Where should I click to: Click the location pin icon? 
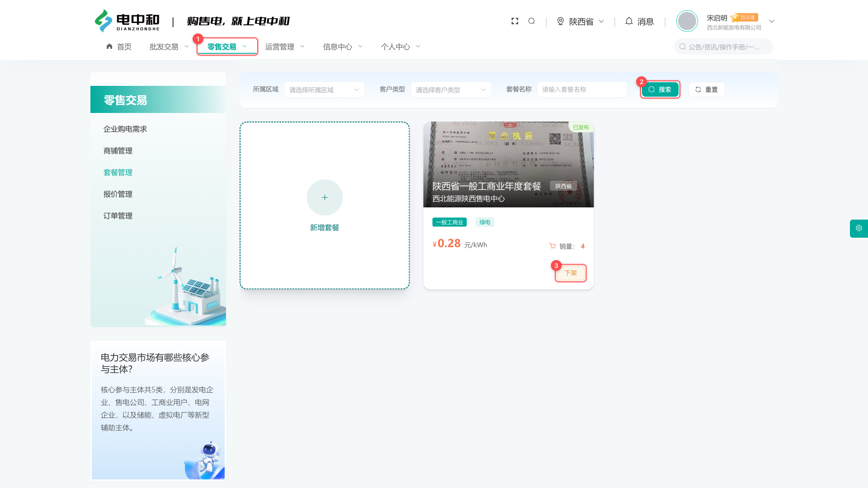[561, 21]
